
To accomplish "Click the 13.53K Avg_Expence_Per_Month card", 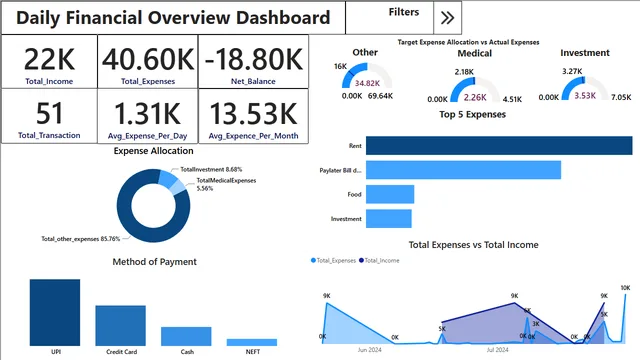I will (x=253, y=116).
